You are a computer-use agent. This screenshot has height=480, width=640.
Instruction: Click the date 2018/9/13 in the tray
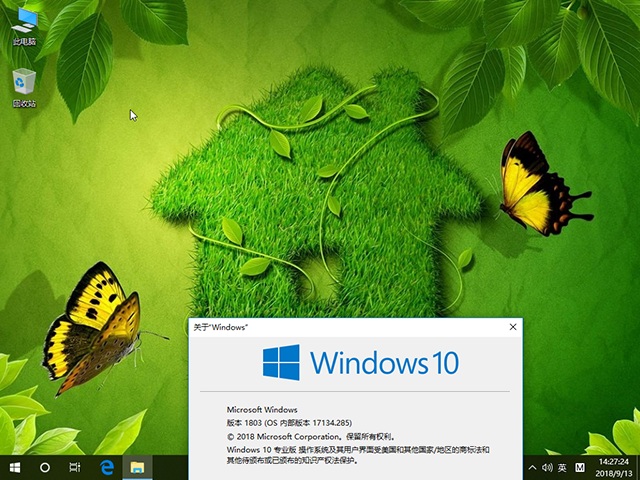tap(613, 474)
